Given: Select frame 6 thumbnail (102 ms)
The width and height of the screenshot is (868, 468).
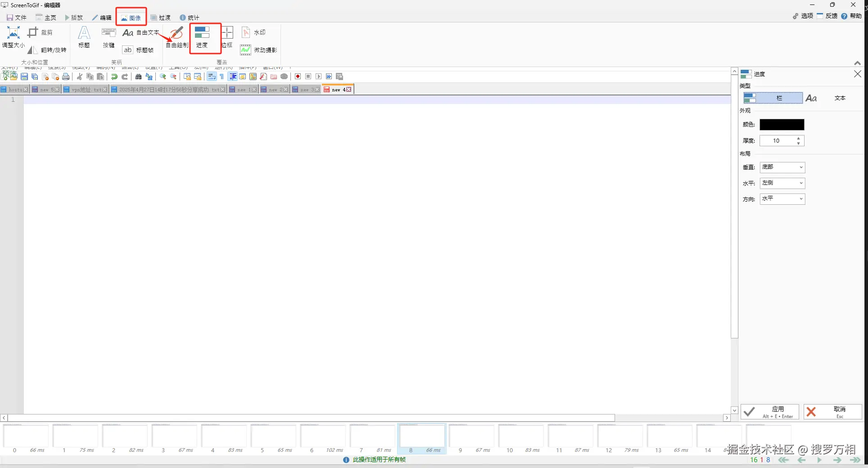Looking at the screenshot, I should pyautogui.click(x=323, y=439).
